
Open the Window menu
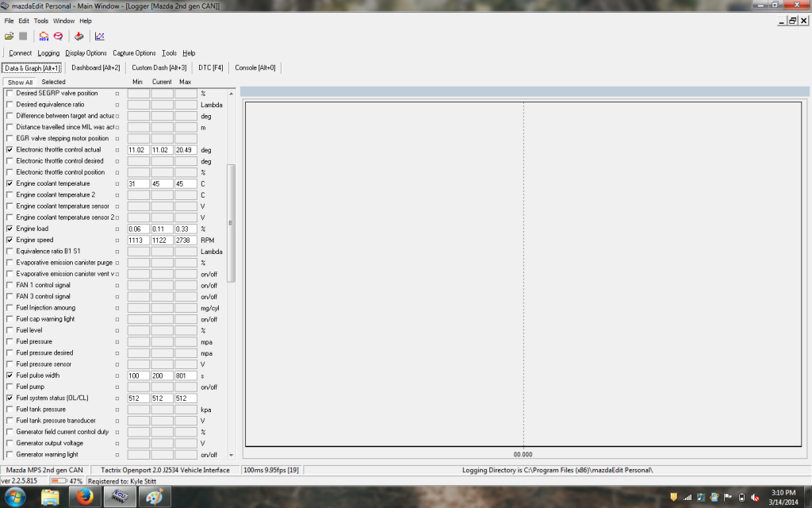63,21
